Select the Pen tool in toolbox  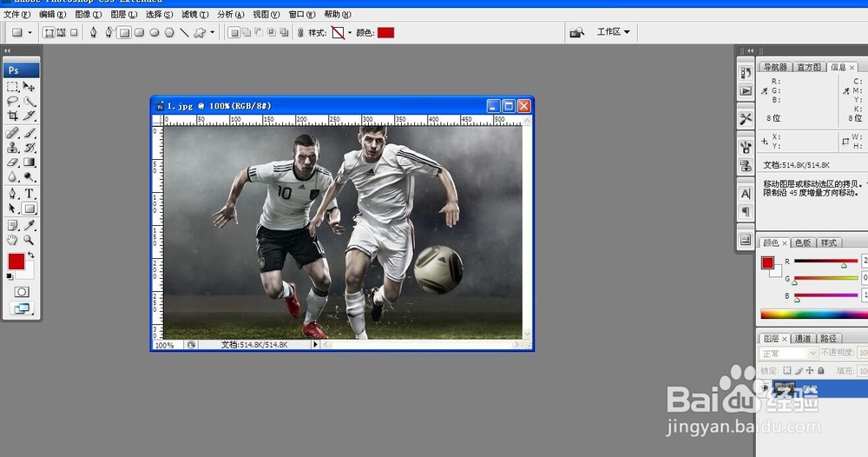[13, 194]
